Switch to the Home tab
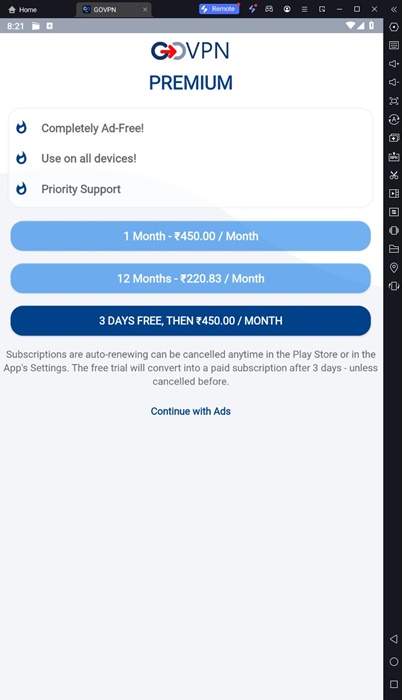This screenshot has height=700, width=402. pos(23,9)
